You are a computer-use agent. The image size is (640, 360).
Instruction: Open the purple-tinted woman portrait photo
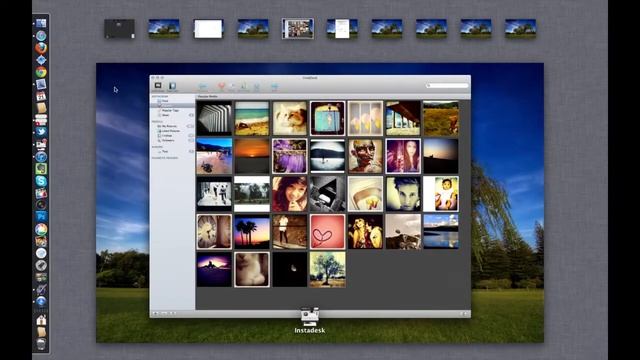point(403,156)
